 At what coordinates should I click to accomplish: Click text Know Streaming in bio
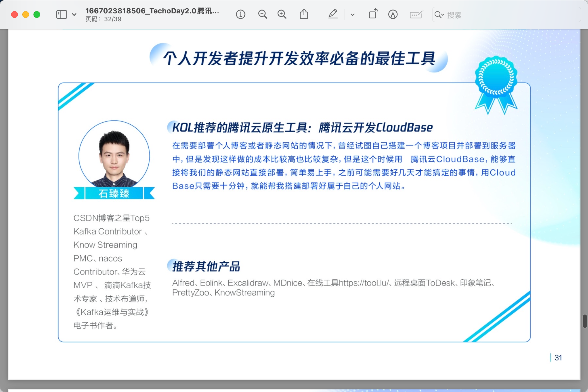(x=105, y=245)
